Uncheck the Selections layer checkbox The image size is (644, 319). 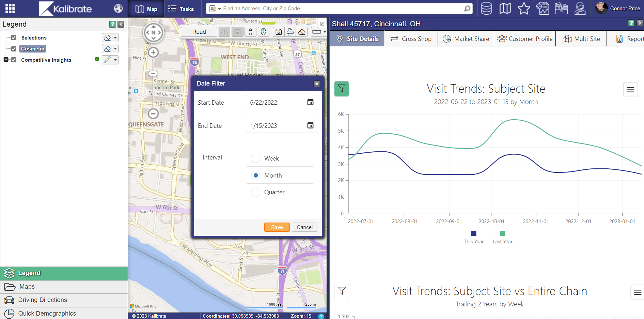pos(14,38)
